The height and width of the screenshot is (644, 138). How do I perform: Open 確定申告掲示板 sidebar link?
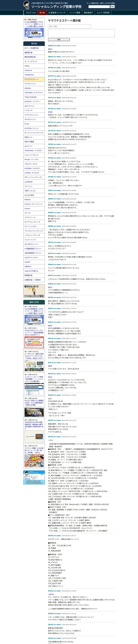(x=34, y=57)
